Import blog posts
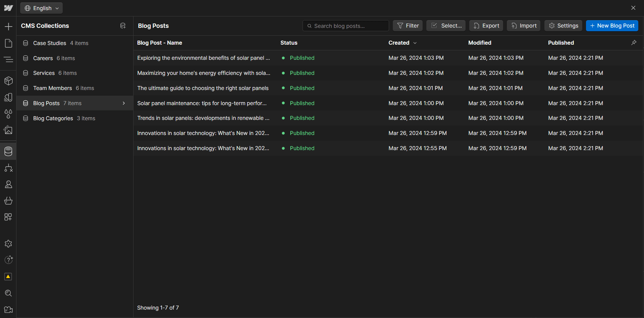 [x=524, y=26]
